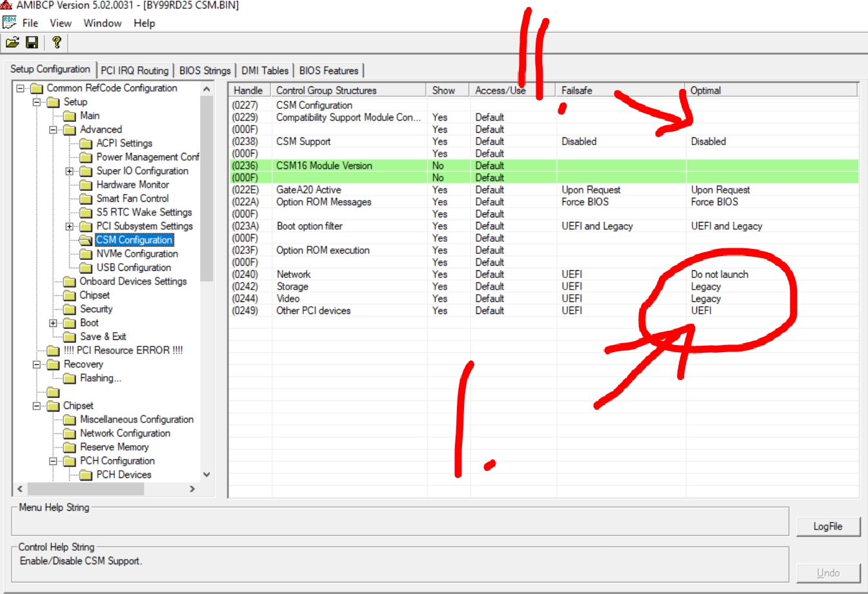Expand the PCI Subsystem Settings node
This screenshot has height=594, width=868.
click(69, 226)
